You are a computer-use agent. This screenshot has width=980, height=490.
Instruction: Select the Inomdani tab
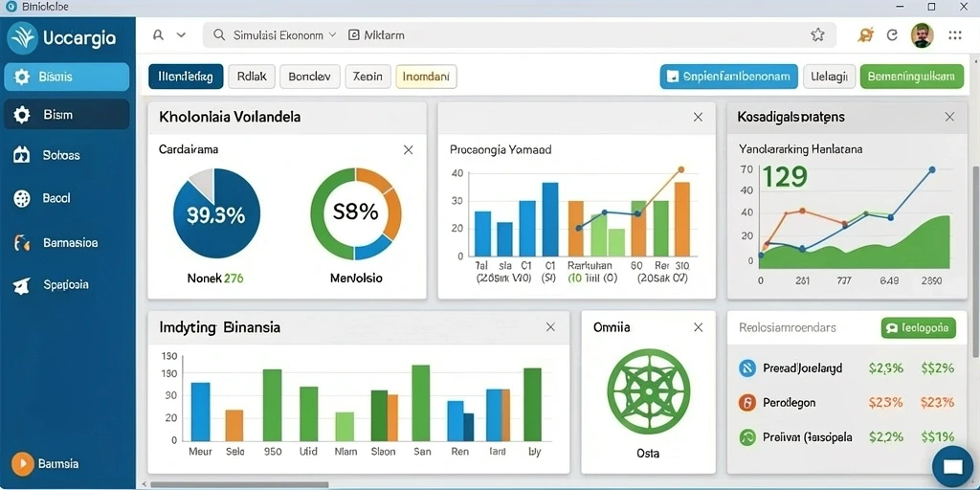point(426,77)
